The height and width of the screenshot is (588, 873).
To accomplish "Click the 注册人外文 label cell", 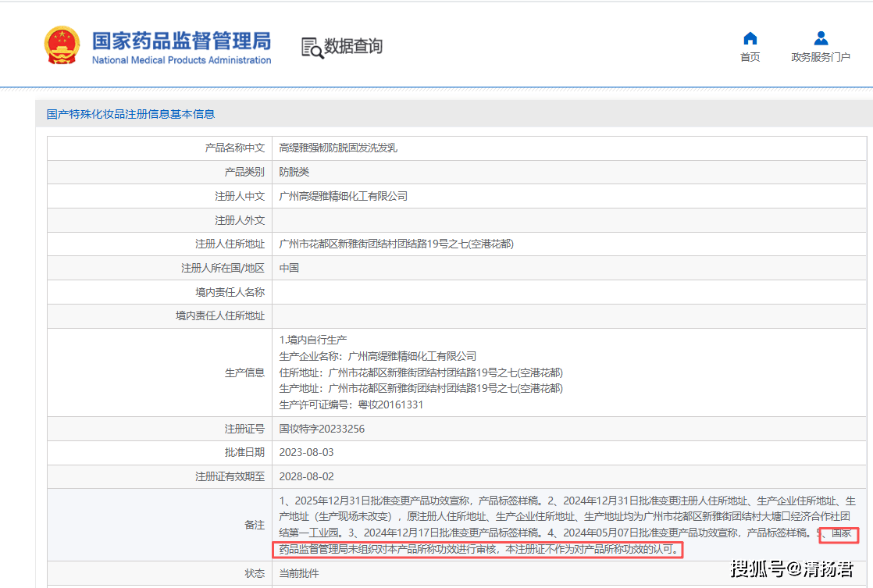I will [159, 220].
